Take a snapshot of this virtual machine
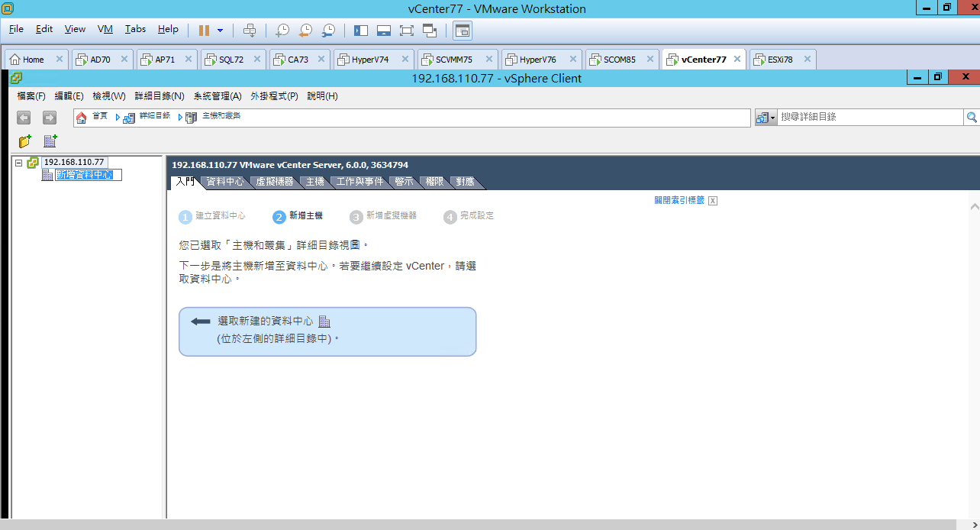 (x=282, y=30)
